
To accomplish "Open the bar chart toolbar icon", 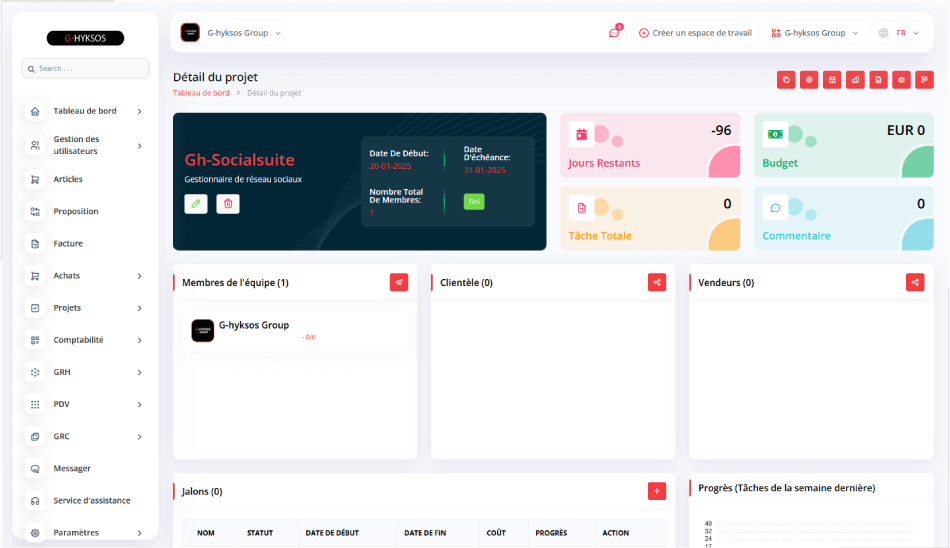I will tap(855, 80).
